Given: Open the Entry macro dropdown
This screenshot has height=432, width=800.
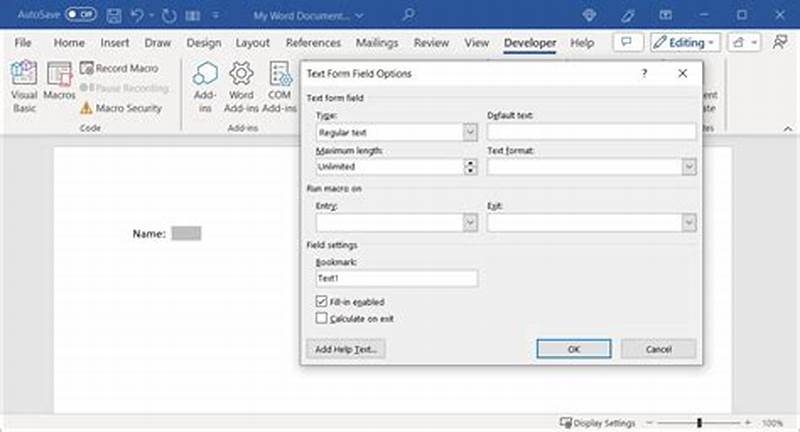Looking at the screenshot, I should [x=396, y=223].
